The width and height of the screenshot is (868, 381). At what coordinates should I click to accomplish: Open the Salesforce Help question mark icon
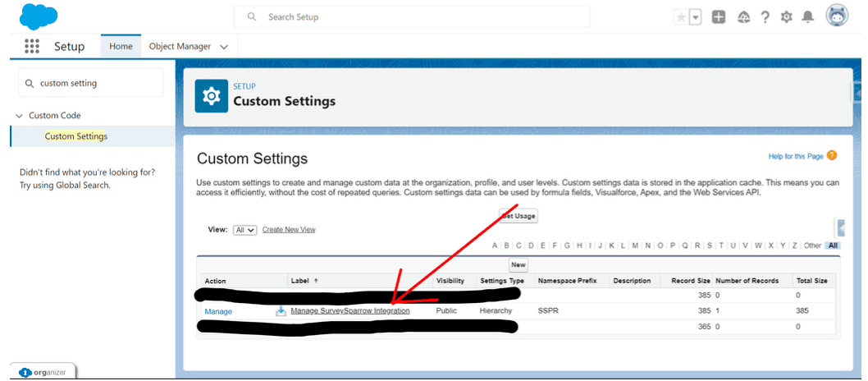tap(765, 17)
